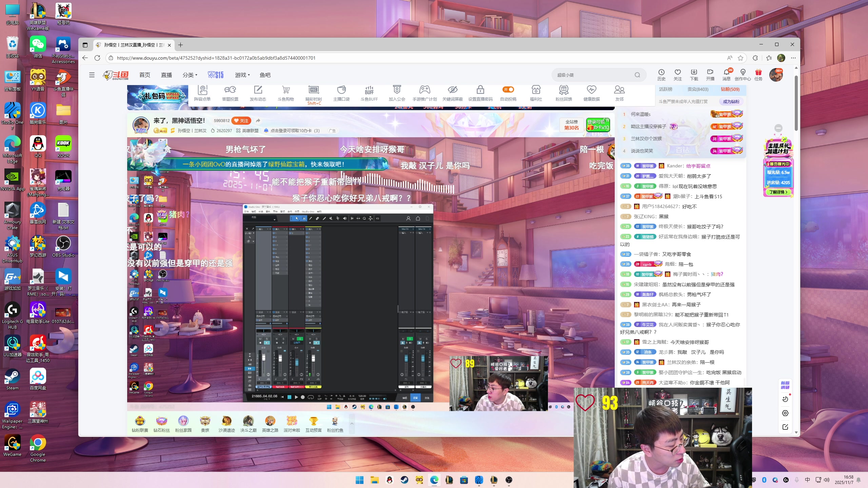The height and width of the screenshot is (488, 868).
Task: Click the 精彩时刻 REC icon
Action: tap(313, 90)
